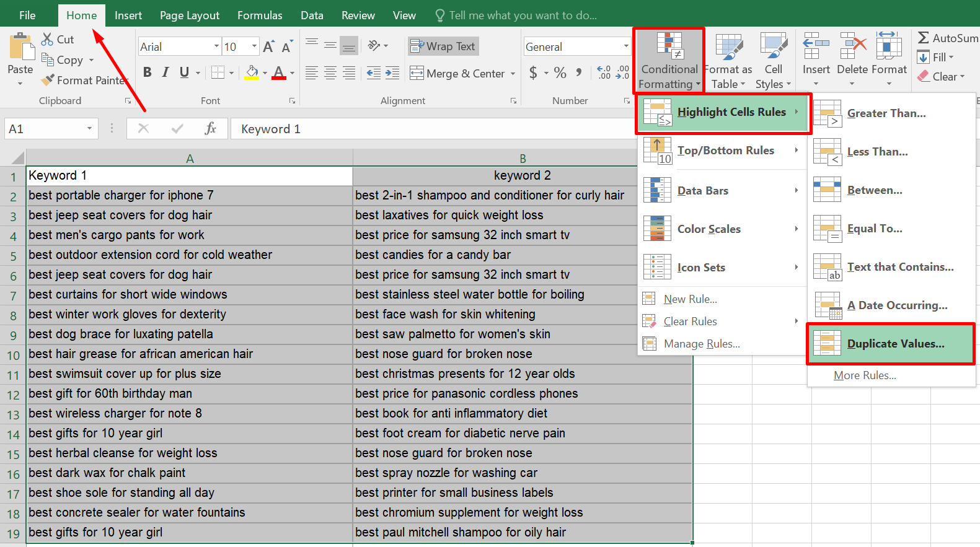Viewport: 980px width, 547px height.
Task: Select all cells via corner triangle
Action: (x=17, y=157)
